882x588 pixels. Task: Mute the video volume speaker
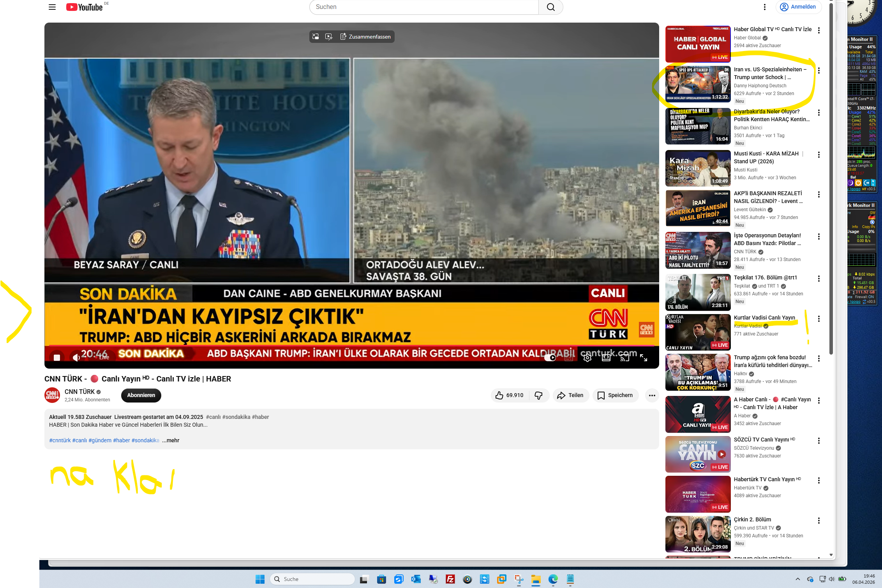[x=76, y=357]
